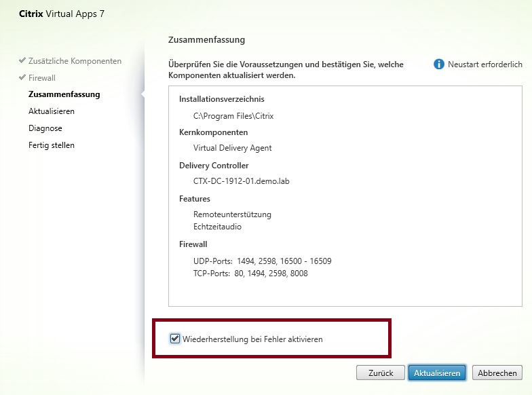Viewport: 532px width, 395px height.
Task: Select the Firewall step in sidebar
Action: 42,78
